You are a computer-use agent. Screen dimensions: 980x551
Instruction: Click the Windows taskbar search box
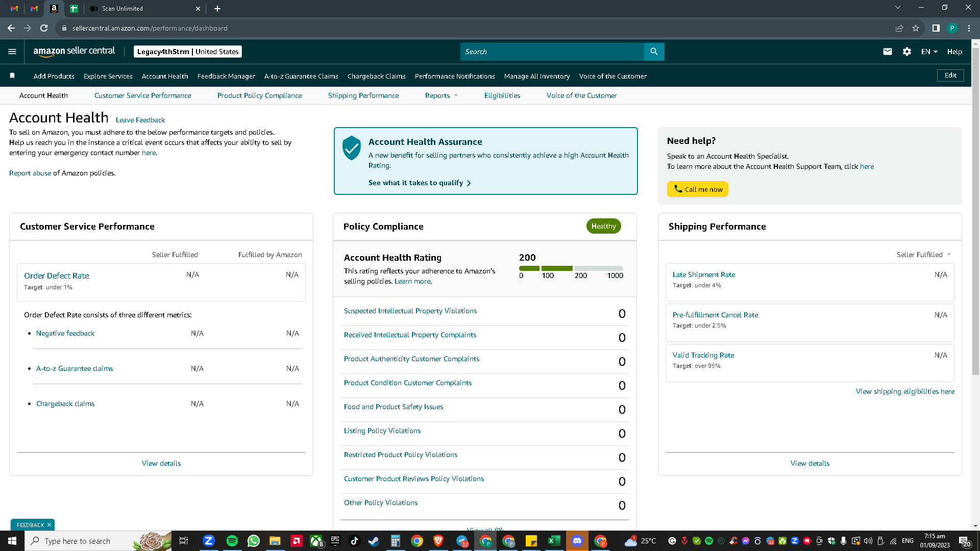pyautogui.click(x=98, y=541)
